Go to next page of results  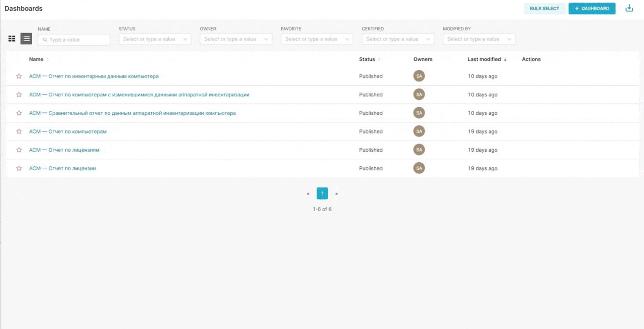pyautogui.click(x=336, y=194)
